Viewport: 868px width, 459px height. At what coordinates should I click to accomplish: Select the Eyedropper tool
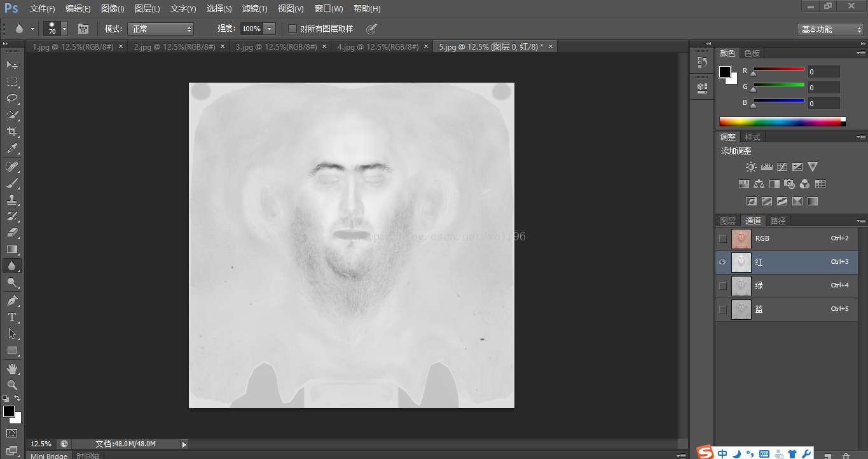coord(12,149)
